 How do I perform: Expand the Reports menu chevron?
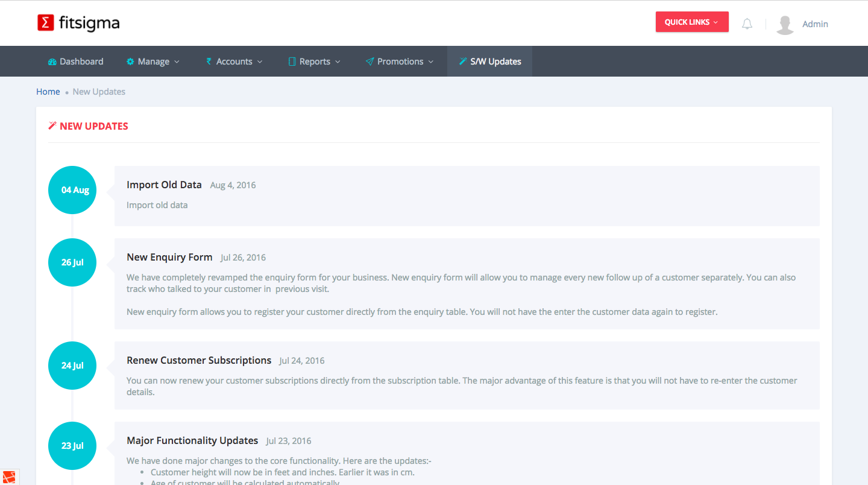point(338,62)
